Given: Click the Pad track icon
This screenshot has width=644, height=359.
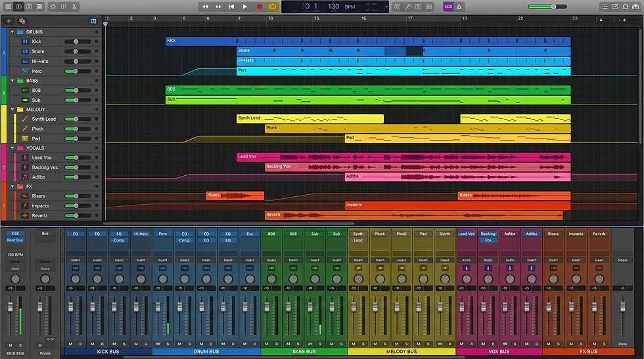Looking at the screenshot, I should (x=25, y=138).
